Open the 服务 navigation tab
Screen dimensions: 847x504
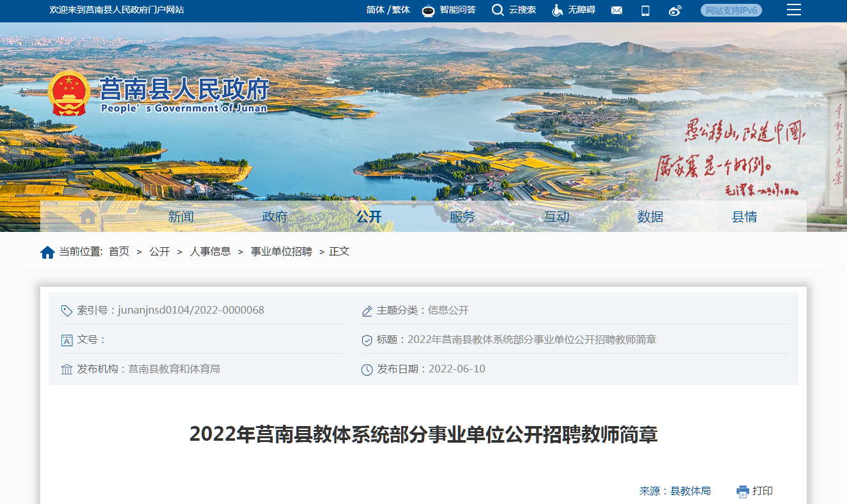pos(462,217)
